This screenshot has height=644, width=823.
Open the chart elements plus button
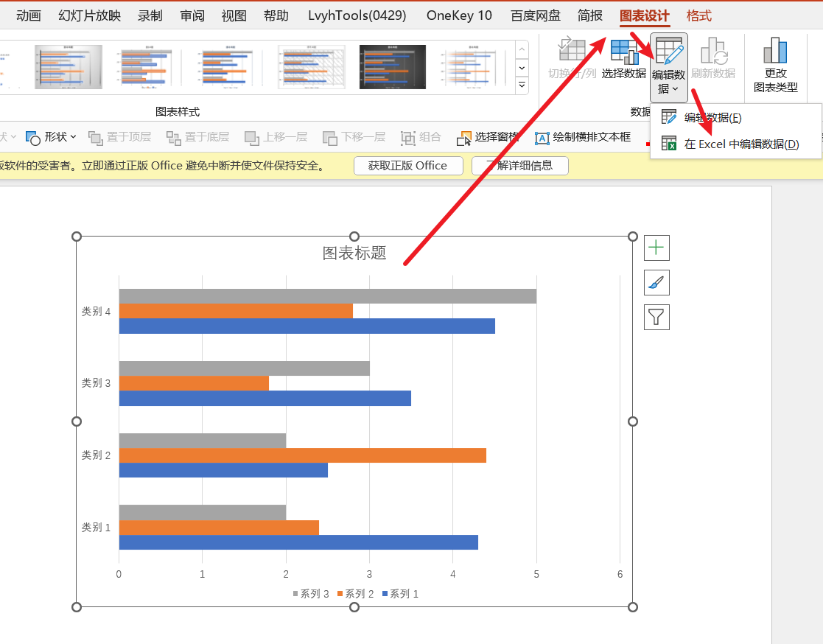656,248
